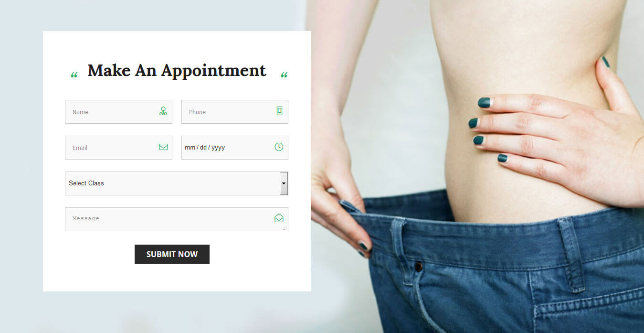Click the envelope icon in Email field
Screen dimensions: 644x333
163,147
